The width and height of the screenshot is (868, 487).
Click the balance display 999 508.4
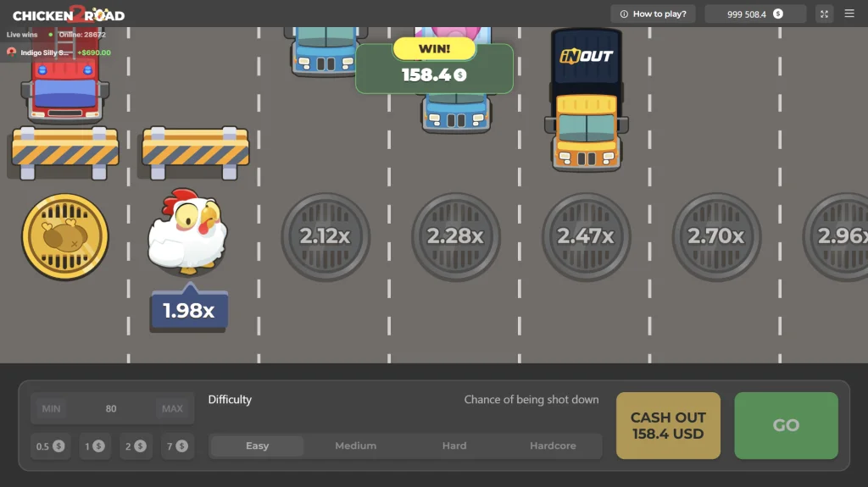click(x=755, y=14)
